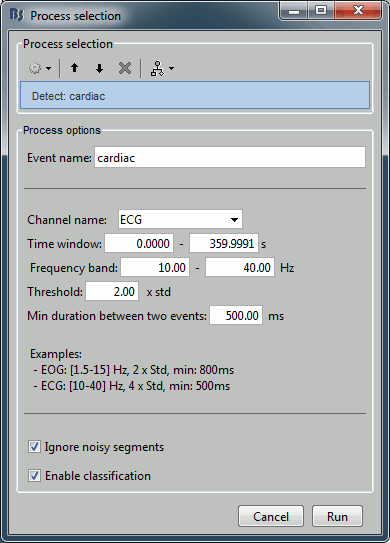Screen dimensions: 390x543
Task: Set time window start value 0.0000
Action: 139,243
